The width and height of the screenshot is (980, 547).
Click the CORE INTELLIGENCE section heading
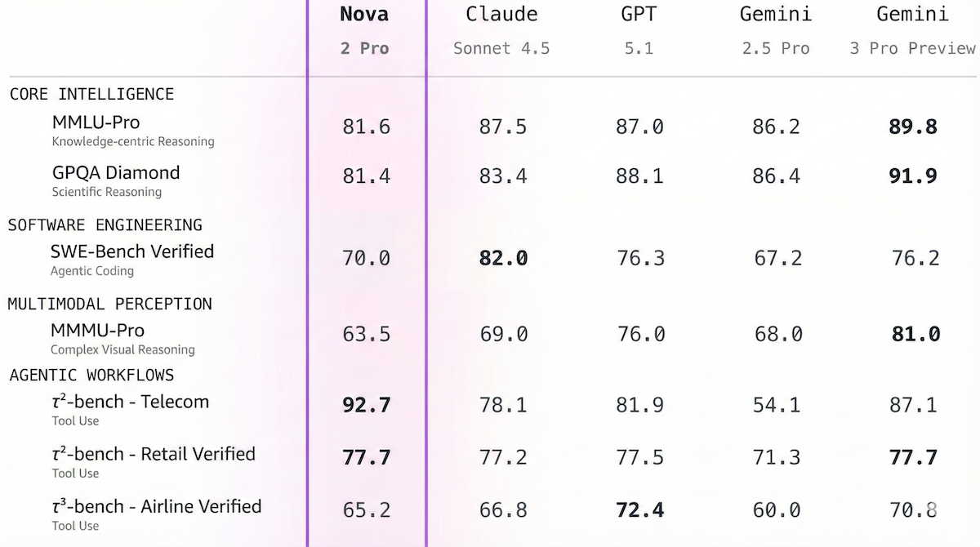click(91, 94)
